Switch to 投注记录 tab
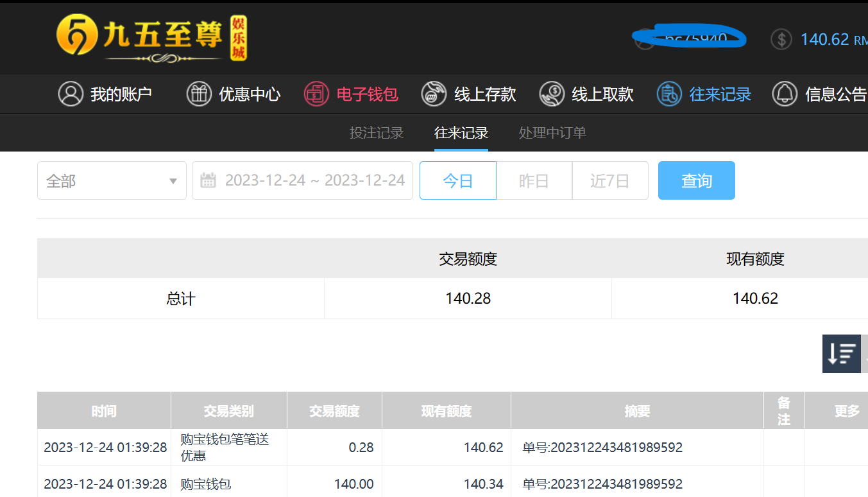Image resolution: width=868 pixels, height=497 pixels. [377, 133]
